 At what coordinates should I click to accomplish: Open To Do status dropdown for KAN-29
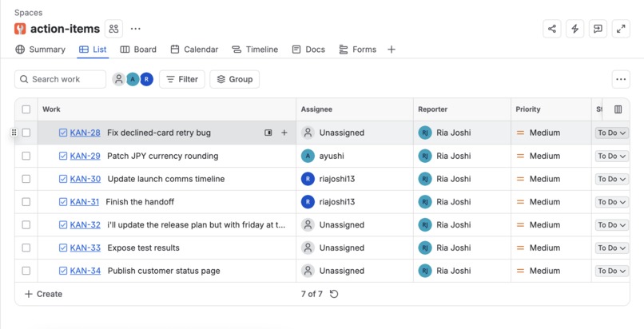coord(612,156)
